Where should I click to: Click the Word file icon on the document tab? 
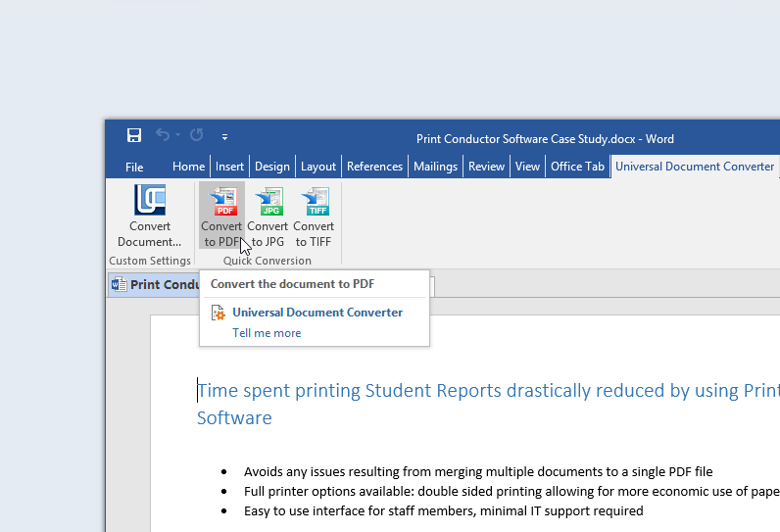click(119, 284)
